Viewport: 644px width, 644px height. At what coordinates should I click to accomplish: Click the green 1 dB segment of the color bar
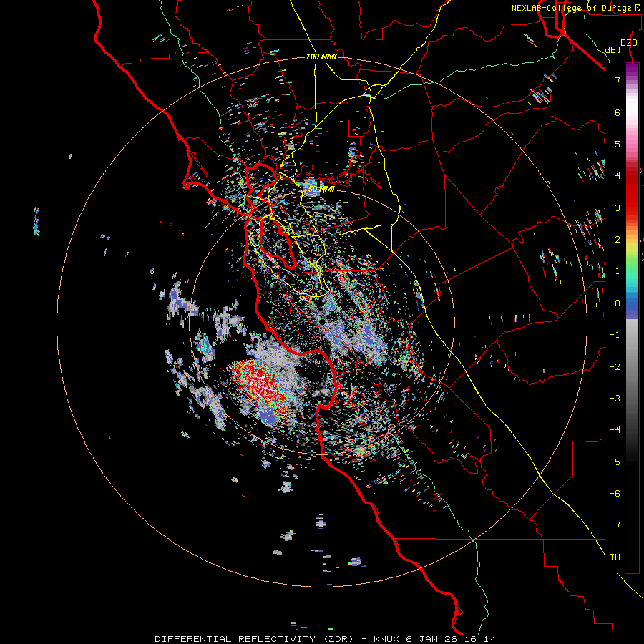[x=632, y=270]
